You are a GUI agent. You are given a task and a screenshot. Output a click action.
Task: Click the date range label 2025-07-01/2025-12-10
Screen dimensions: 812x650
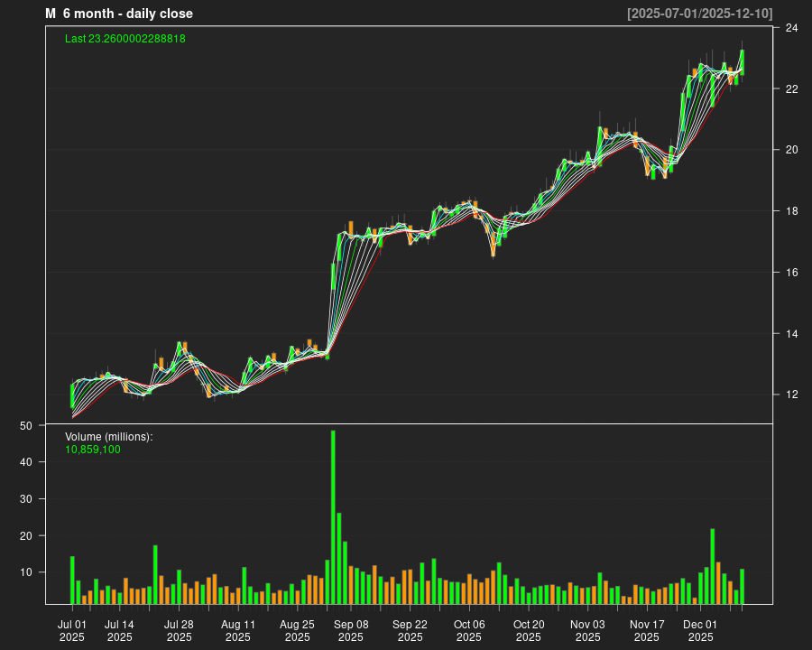[699, 14]
